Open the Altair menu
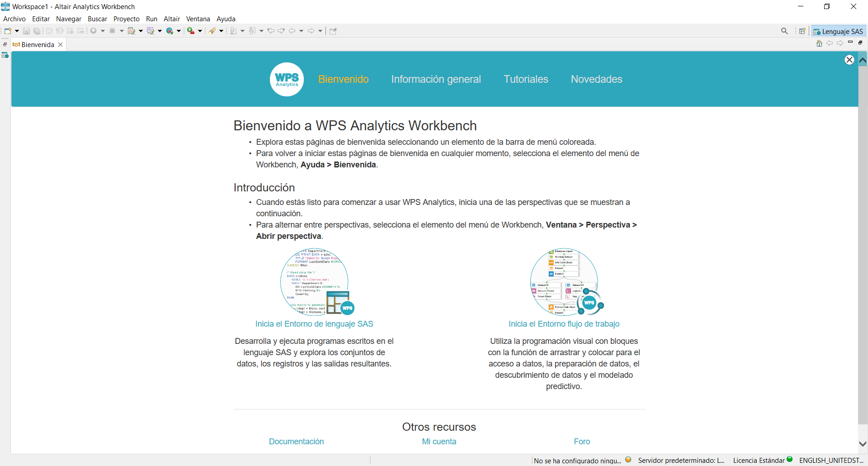The height and width of the screenshot is (466, 868). tap(172, 19)
